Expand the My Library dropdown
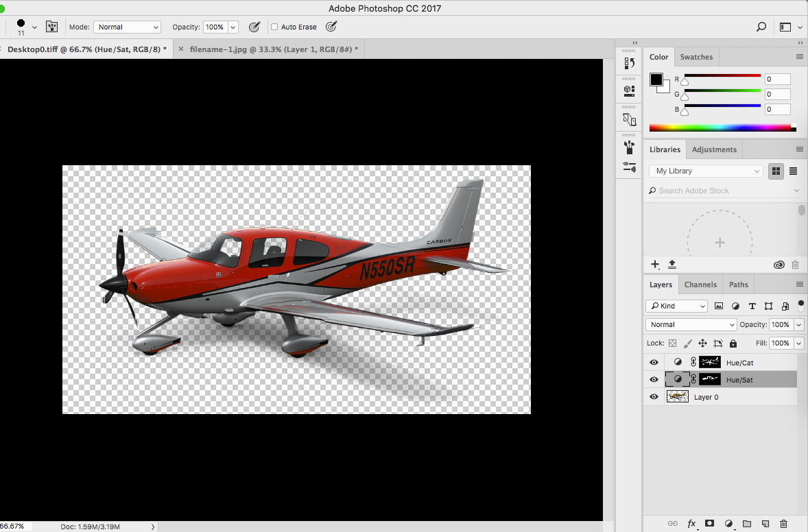The height and width of the screenshot is (532, 808). pos(706,171)
